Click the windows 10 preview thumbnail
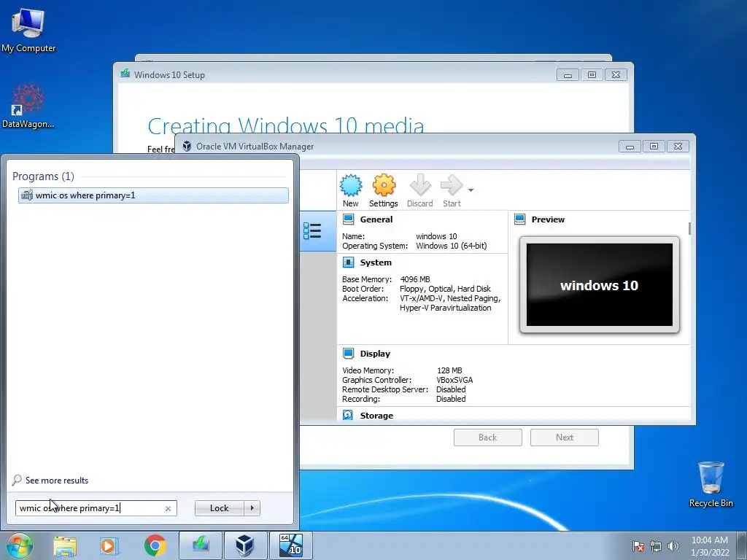This screenshot has width=747, height=560. pos(600,285)
